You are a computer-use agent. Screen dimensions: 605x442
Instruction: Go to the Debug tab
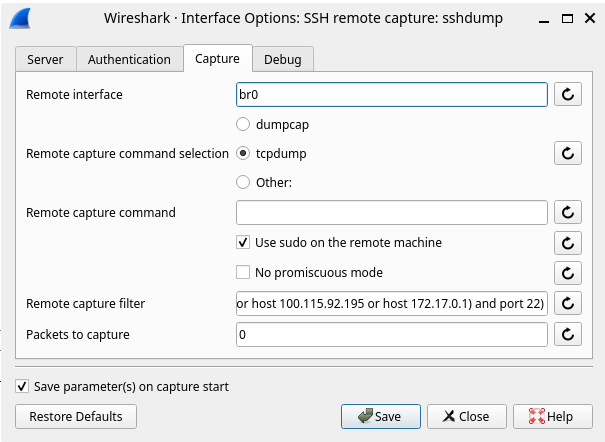click(282, 60)
